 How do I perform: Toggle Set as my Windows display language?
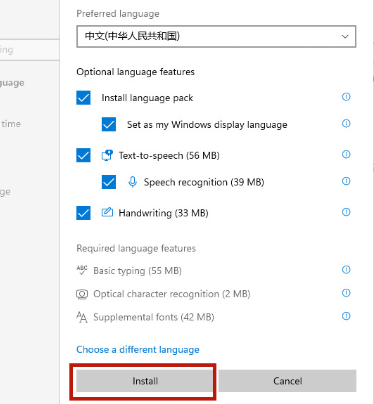pos(109,124)
